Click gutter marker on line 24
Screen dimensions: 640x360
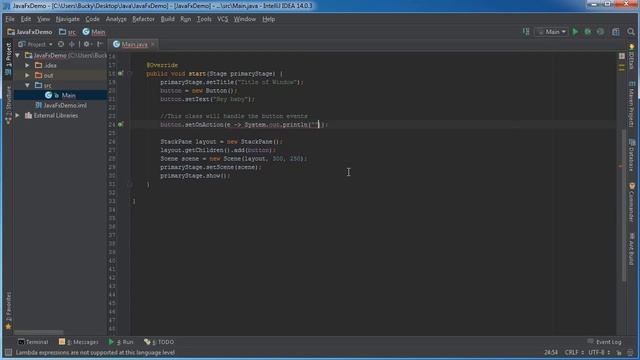coord(120,124)
